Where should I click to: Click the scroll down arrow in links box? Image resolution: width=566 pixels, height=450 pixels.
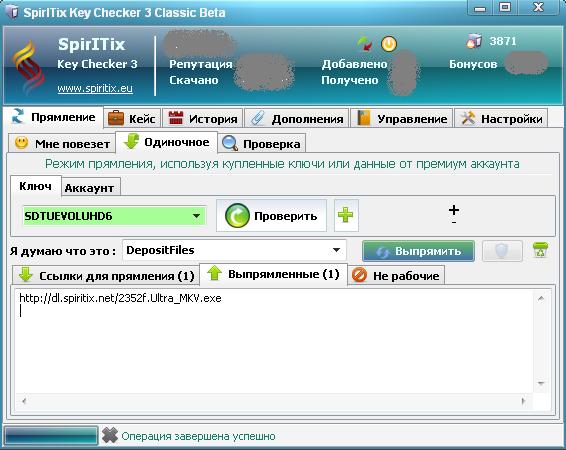[541, 383]
